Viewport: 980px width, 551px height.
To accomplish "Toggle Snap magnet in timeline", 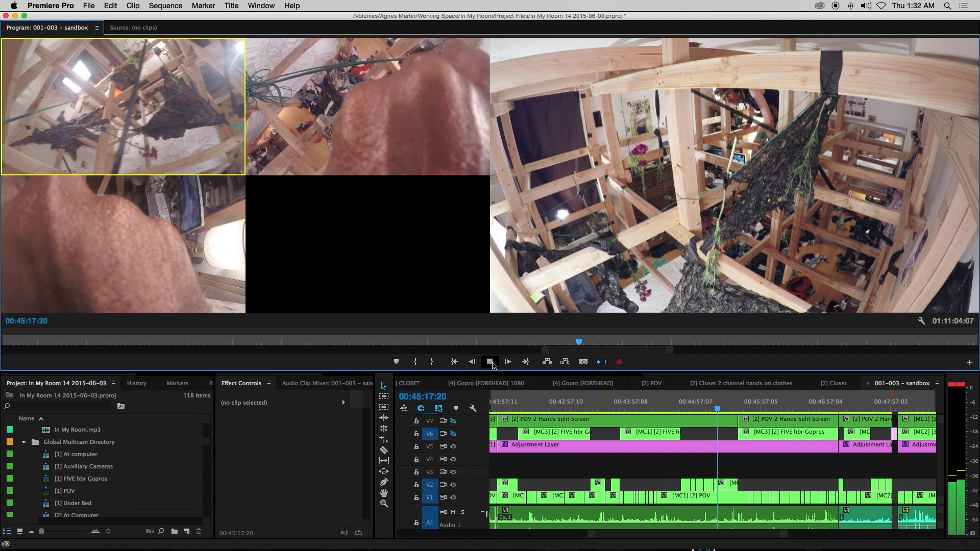I will (x=421, y=408).
